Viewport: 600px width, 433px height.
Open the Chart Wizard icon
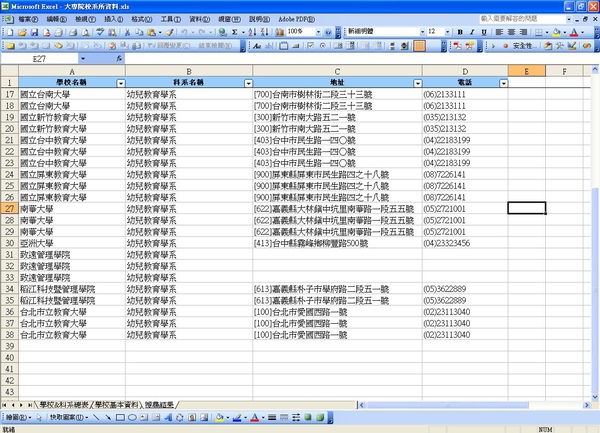click(x=279, y=33)
